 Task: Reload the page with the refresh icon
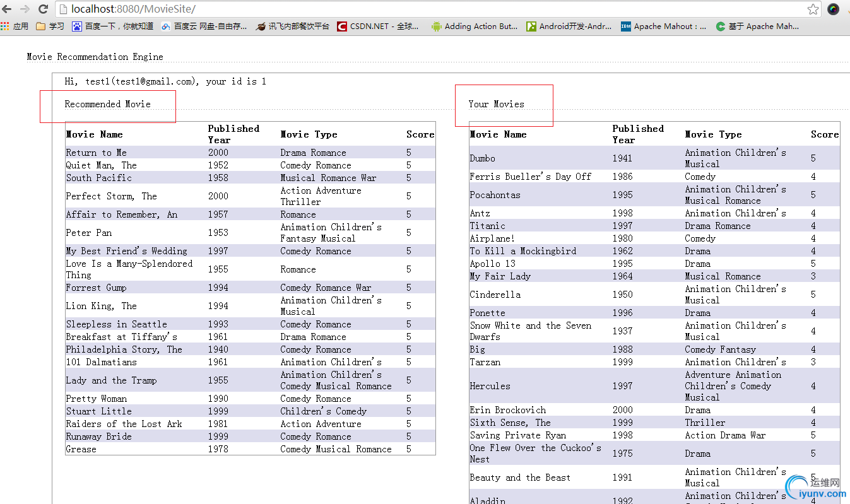pyautogui.click(x=43, y=9)
